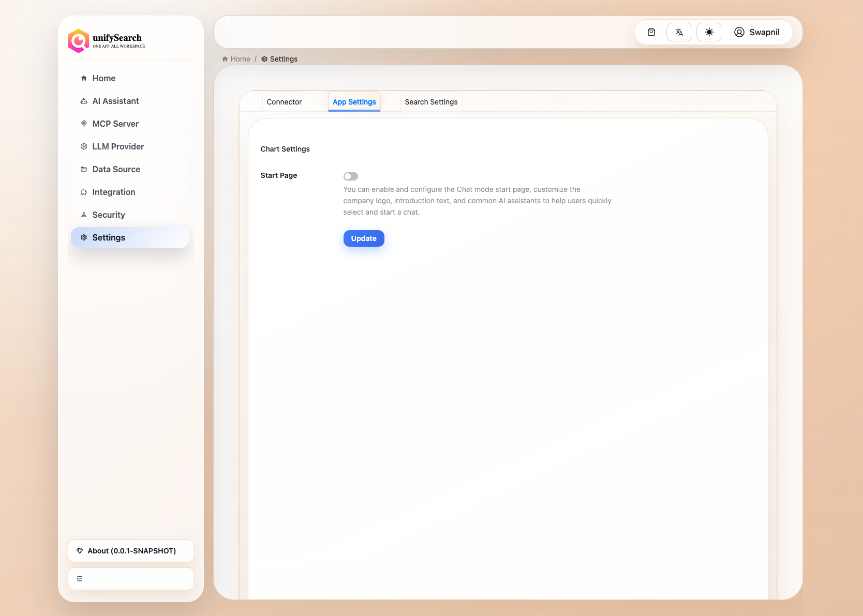
Task: Open the LLM Provider page
Action: (x=118, y=146)
